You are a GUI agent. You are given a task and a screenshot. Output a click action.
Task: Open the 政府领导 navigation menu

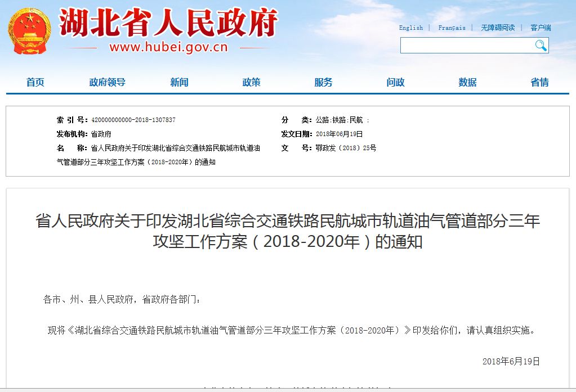pos(107,82)
